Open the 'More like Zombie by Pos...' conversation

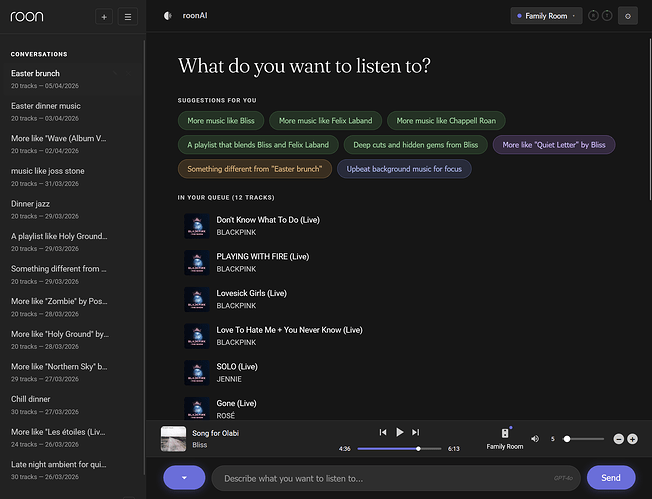[x=72, y=307]
